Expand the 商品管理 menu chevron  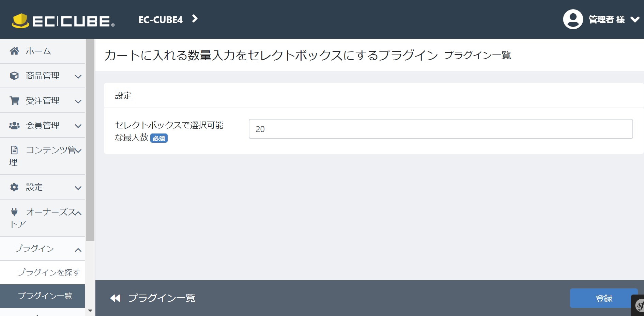tap(78, 77)
